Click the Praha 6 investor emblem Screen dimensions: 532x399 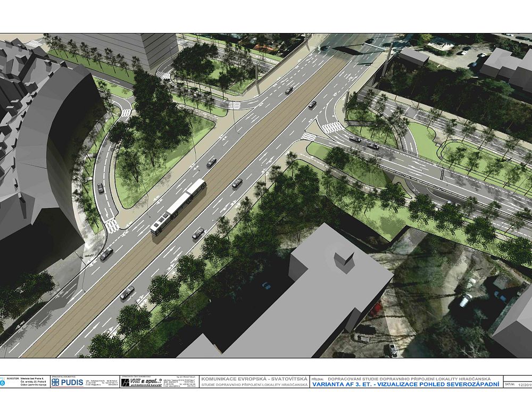pyautogui.click(x=2, y=383)
